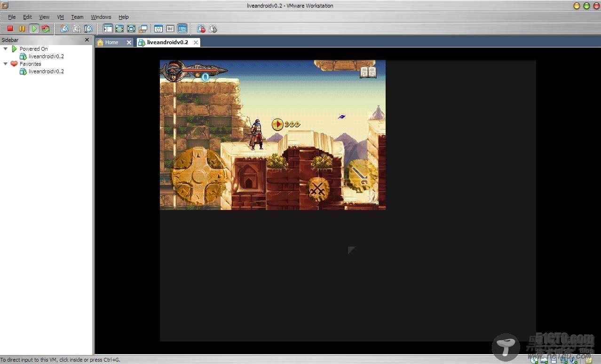This screenshot has height=364, width=601.
Task: Power off the VM with red stop button
Action: pyautogui.click(x=10, y=29)
